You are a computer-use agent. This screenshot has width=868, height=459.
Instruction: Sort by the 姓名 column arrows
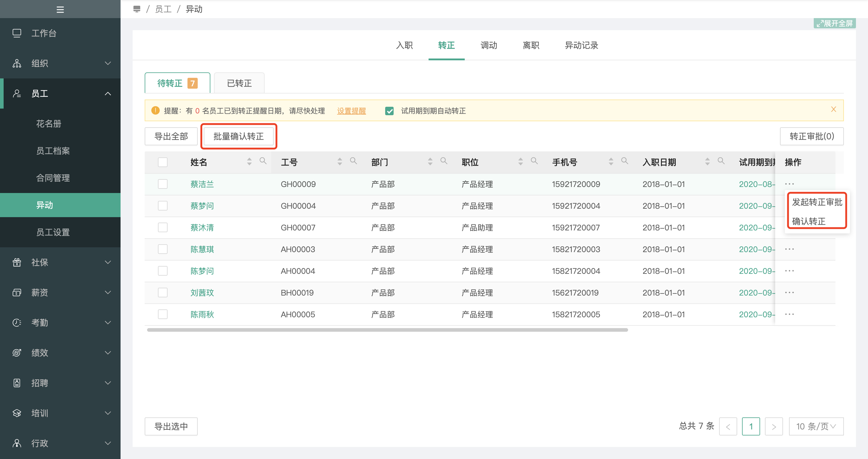point(249,162)
